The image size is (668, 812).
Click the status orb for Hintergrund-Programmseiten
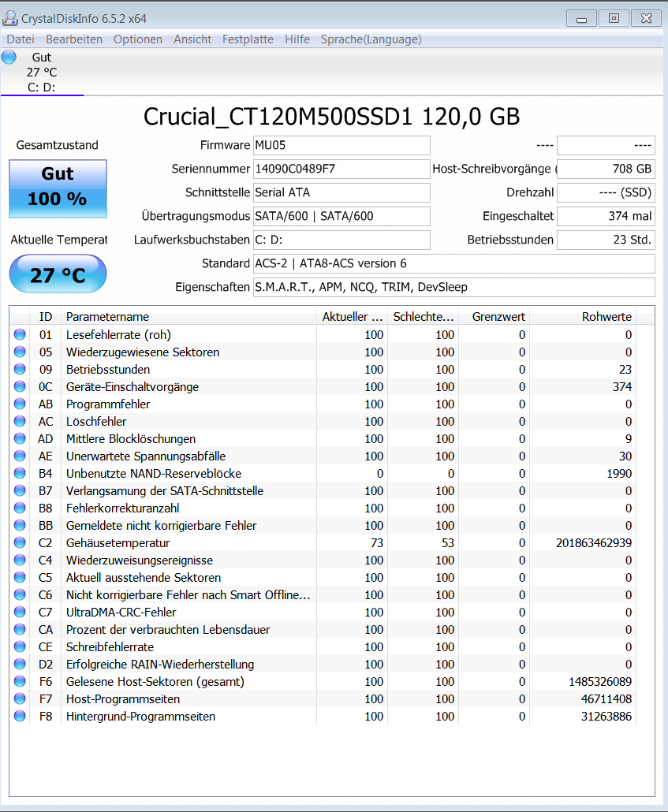click(x=20, y=716)
